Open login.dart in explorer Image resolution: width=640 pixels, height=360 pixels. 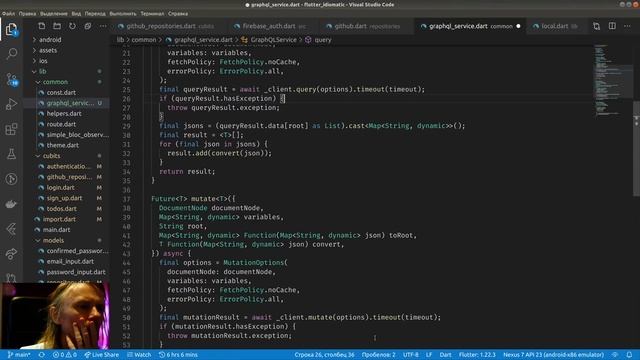[x=60, y=187]
